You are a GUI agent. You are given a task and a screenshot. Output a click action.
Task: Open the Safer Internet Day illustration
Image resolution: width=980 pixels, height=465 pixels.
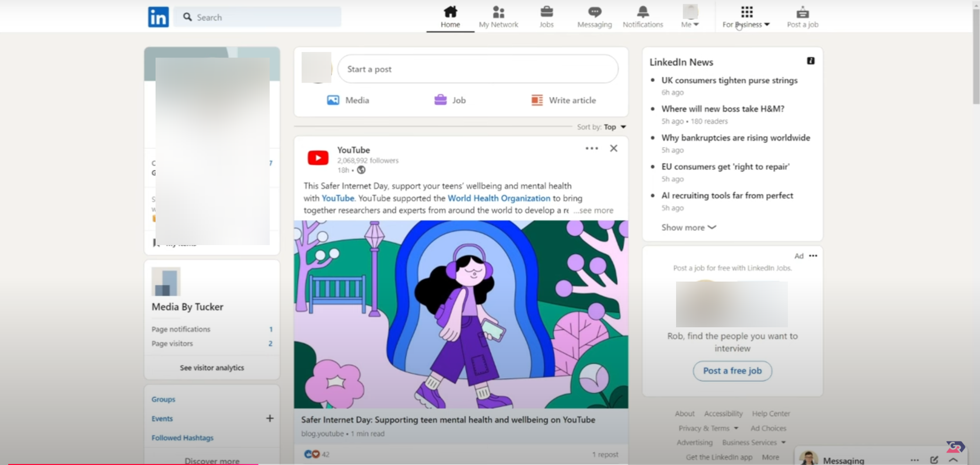coord(461,314)
